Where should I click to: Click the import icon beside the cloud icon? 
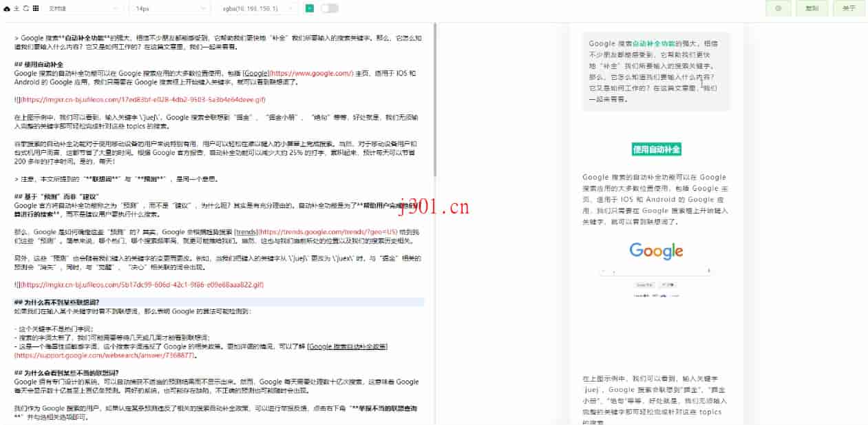pos(17,8)
